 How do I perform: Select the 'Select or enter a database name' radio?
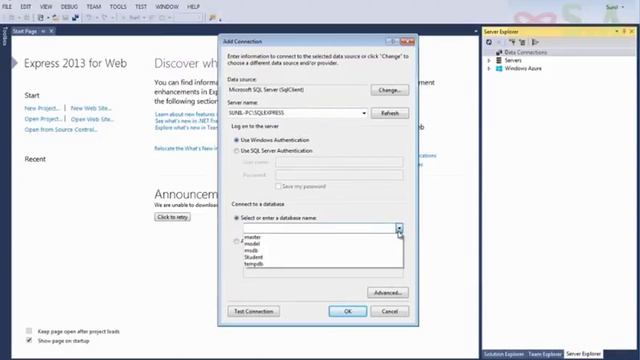point(236,218)
